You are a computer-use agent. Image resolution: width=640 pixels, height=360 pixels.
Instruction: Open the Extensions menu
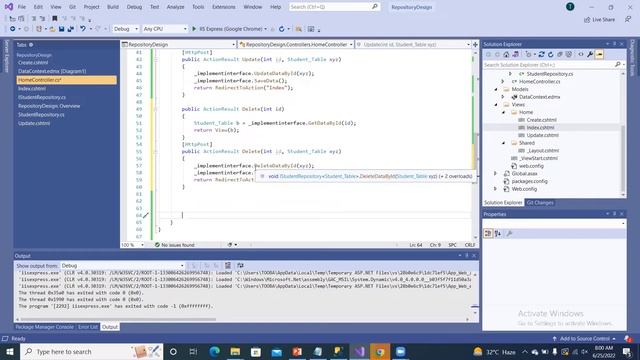tap(224, 7)
